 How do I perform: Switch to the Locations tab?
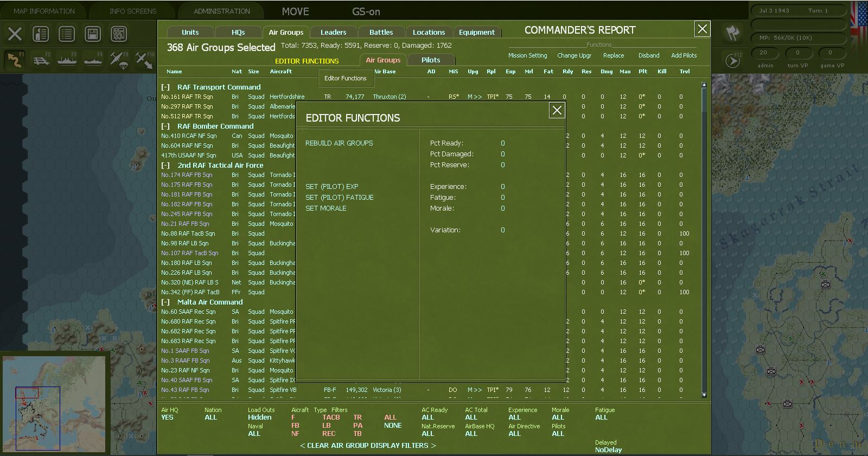pos(429,32)
